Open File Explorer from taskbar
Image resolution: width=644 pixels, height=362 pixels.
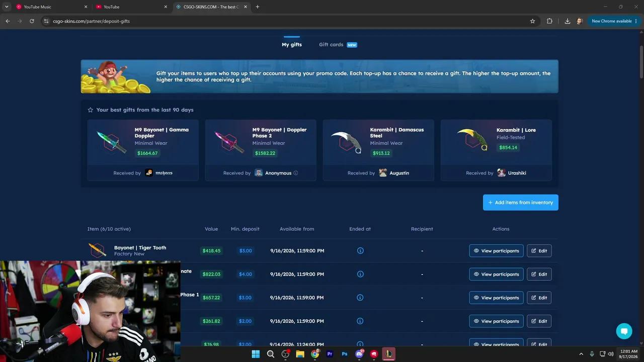tap(300, 354)
